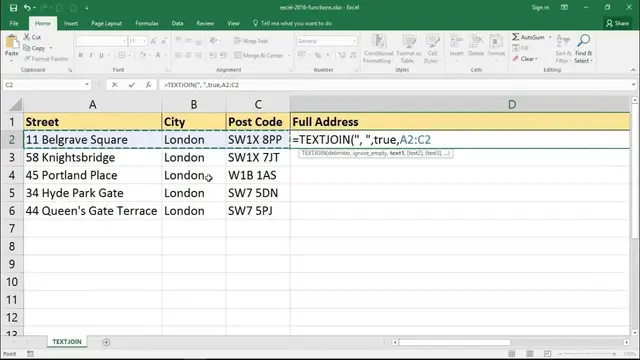
Task: Toggle Underline formatting
Action: coord(101,55)
